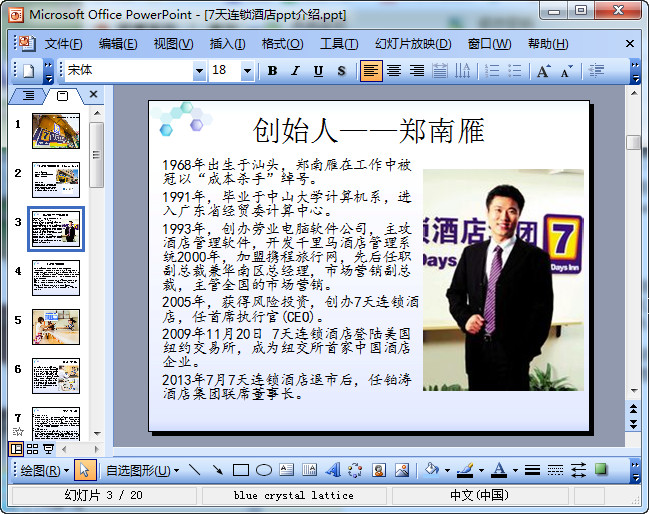The height and width of the screenshot is (514, 649).
Task: Close the document with menu bar X
Action: tap(630, 43)
